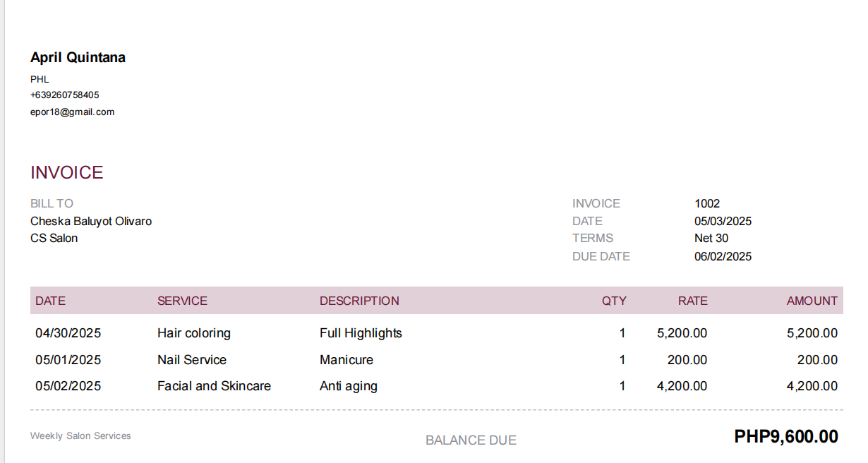Select the INVOICE title text
This screenshot has height=463, width=868.
pyautogui.click(x=67, y=172)
